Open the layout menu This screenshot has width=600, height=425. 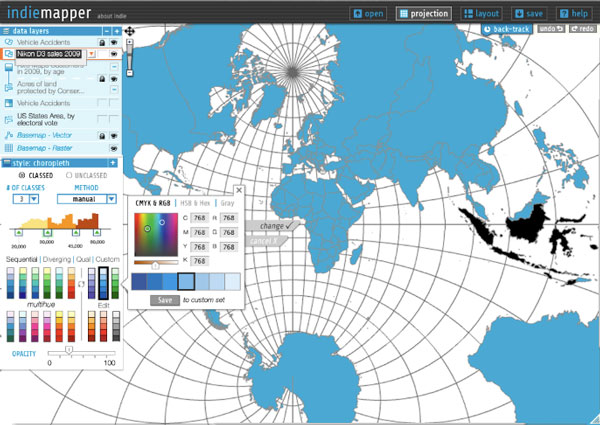click(x=481, y=14)
